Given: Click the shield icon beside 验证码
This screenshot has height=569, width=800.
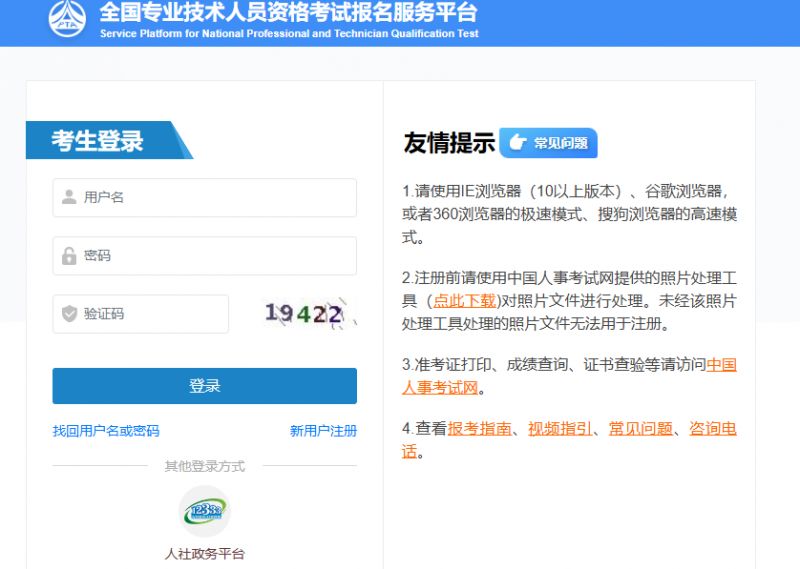Looking at the screenshot, I should (69, 314).
